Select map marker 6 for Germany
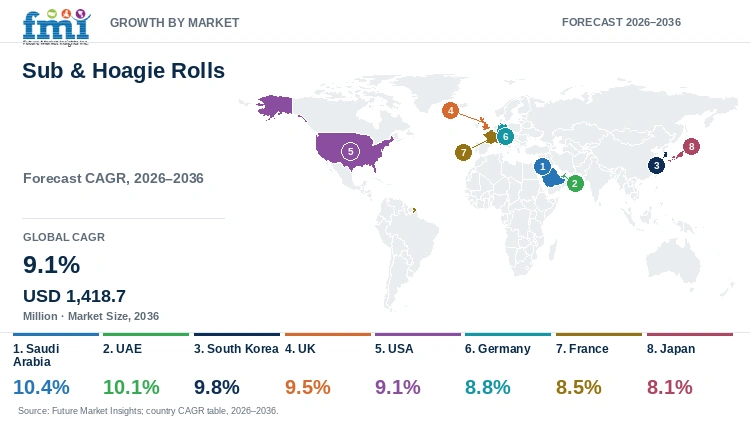This screenshot has width=750, height=421. [x=505, y=136]
